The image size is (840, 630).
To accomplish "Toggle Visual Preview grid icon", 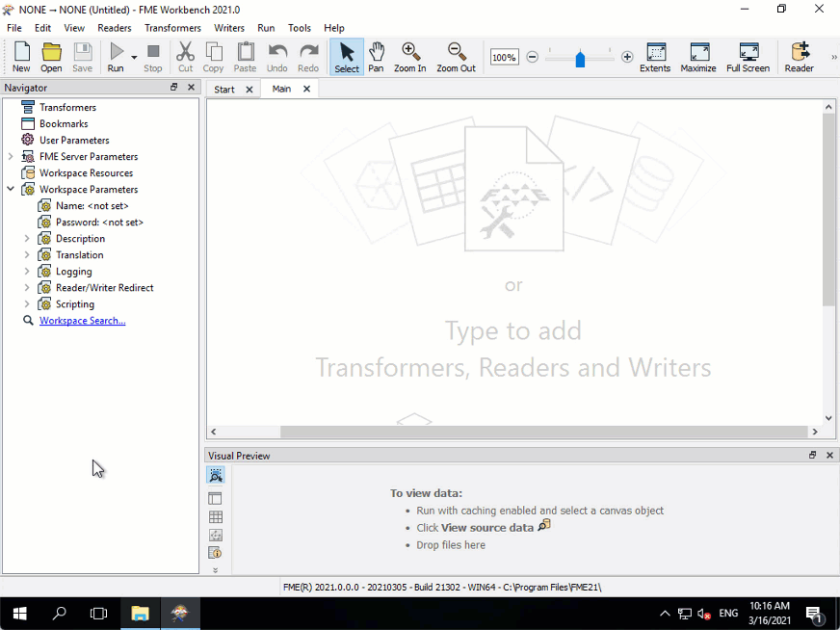I will pyautogui.click(x=216, y=517).
